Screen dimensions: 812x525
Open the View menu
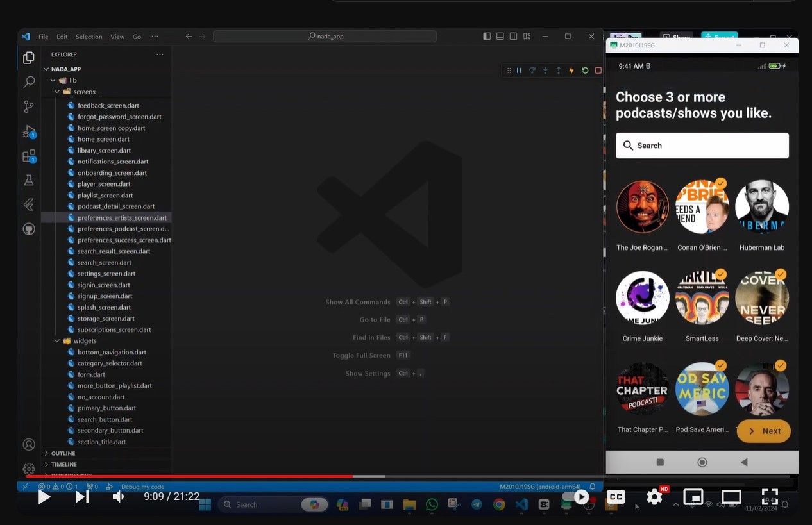click(x=117, y=37)
